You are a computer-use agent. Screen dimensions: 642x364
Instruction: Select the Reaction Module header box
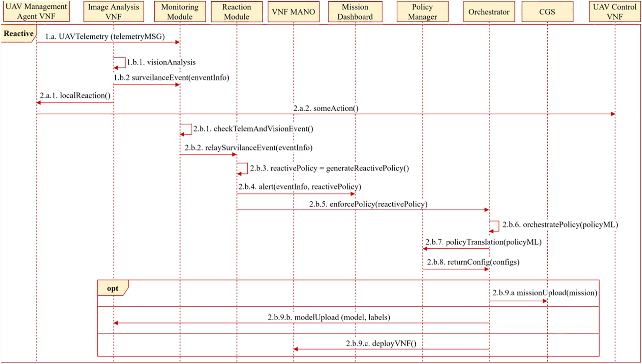[x=237, y=11]
